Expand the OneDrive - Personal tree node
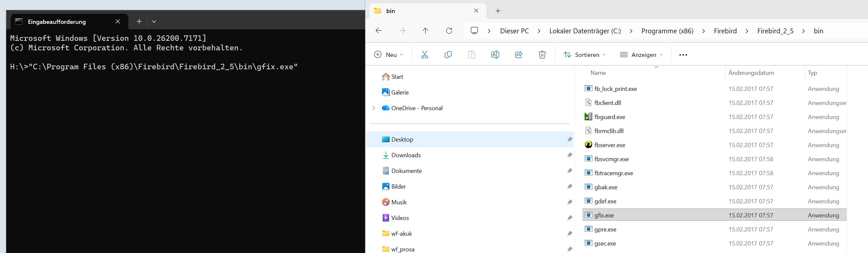Screen dimensions: 868x253 pos(373,108)
